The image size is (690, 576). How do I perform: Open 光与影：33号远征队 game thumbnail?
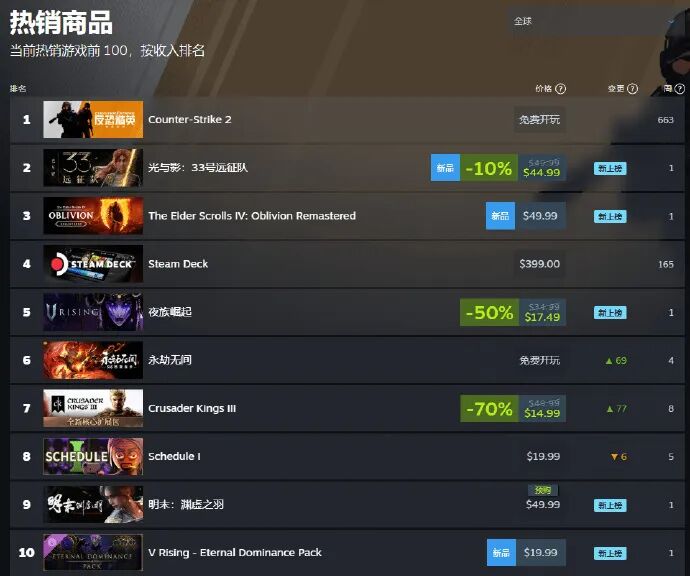coord(93,168)
